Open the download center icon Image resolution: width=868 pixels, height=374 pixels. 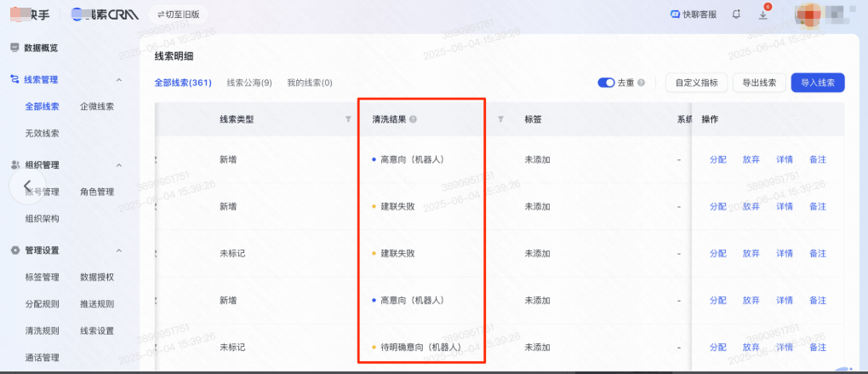click(762, 15)
